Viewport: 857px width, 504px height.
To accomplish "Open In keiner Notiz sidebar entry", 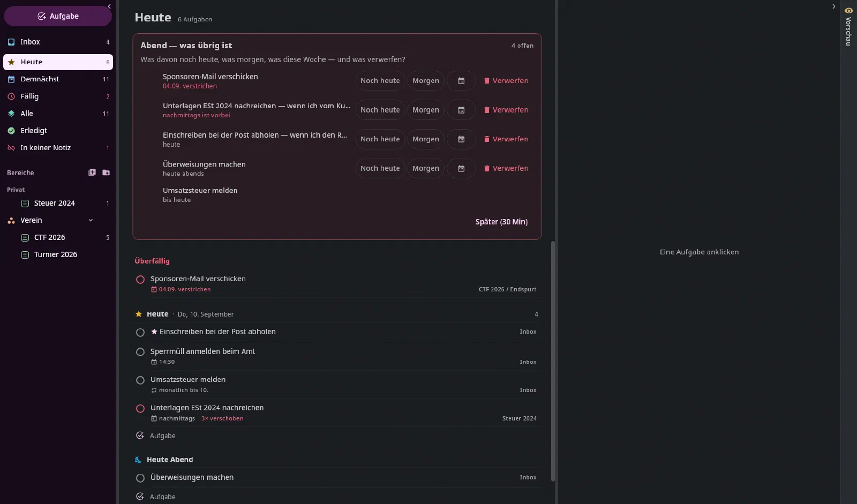I will [58, 148].
